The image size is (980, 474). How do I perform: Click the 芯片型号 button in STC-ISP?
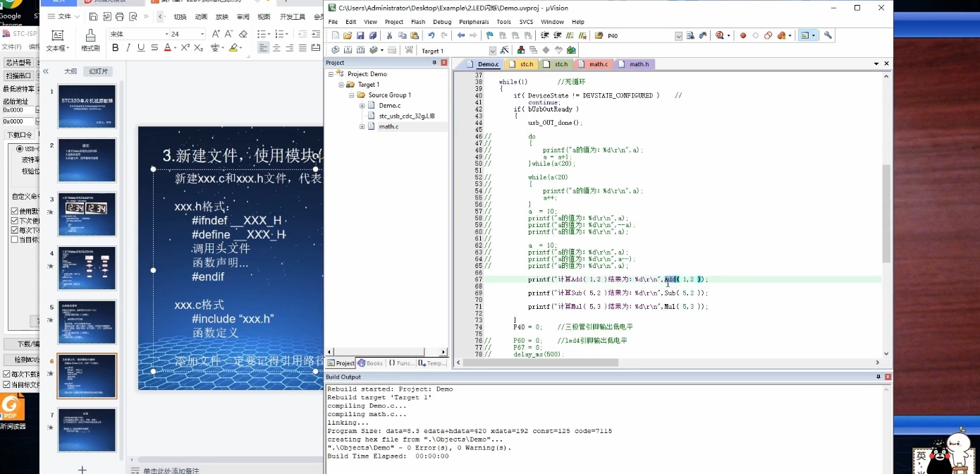pyautogui.click(x=18, y=63)
